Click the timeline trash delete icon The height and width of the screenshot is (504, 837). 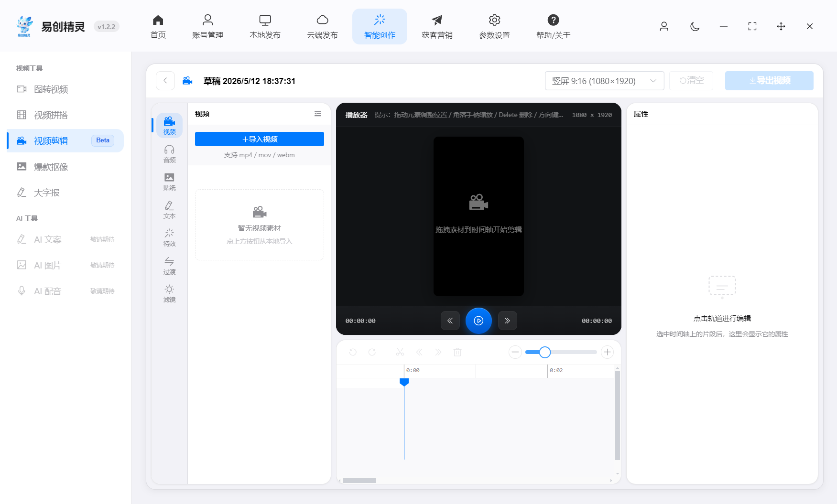[x=457, y=352]
